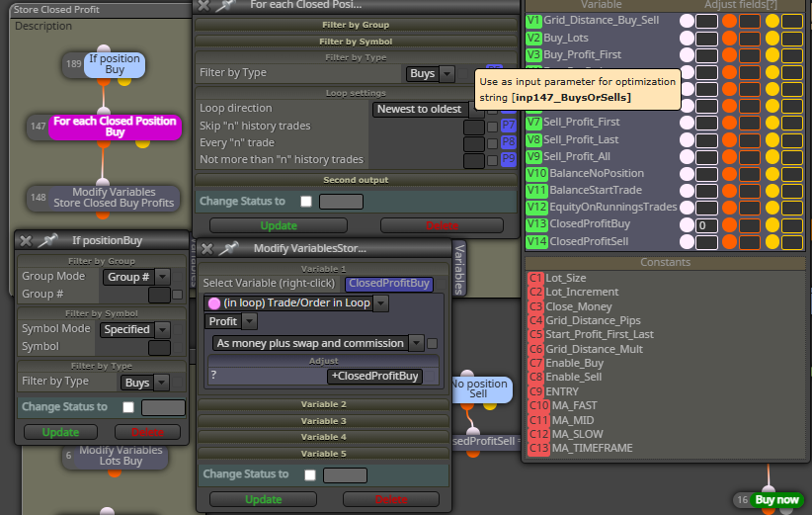Click the C9 ENTRY constant badge

(535, 391)
